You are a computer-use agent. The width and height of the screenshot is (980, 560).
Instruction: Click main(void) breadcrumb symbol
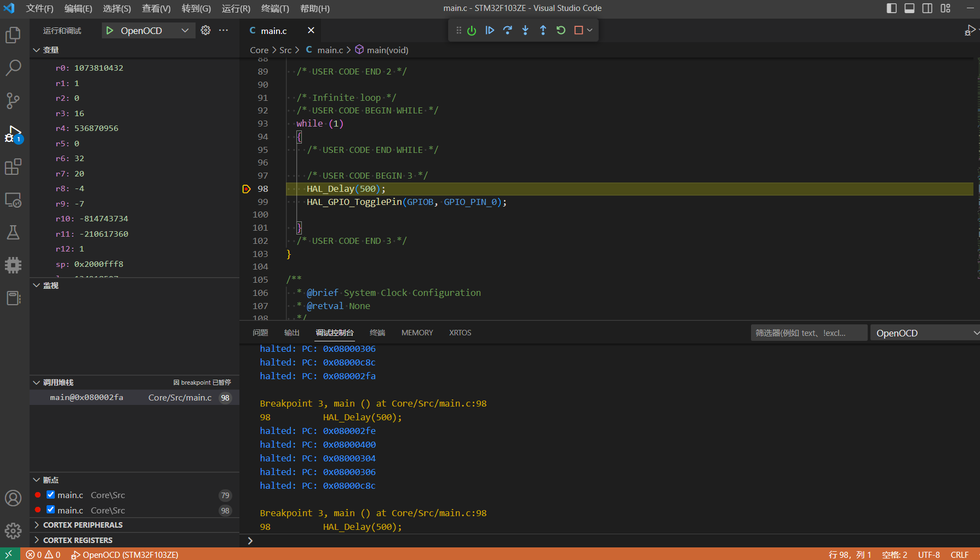[382, 50]
